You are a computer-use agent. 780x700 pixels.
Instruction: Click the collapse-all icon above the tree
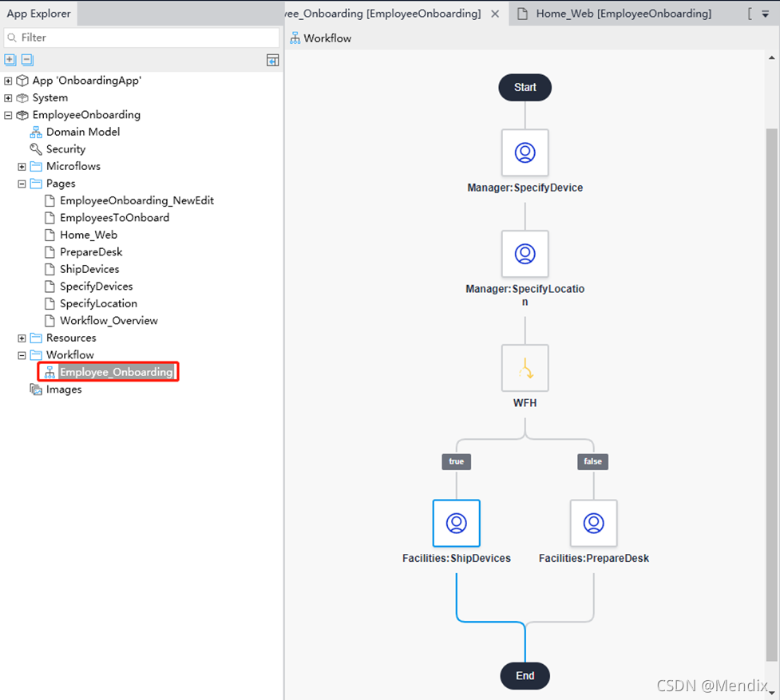click(26, 59)
